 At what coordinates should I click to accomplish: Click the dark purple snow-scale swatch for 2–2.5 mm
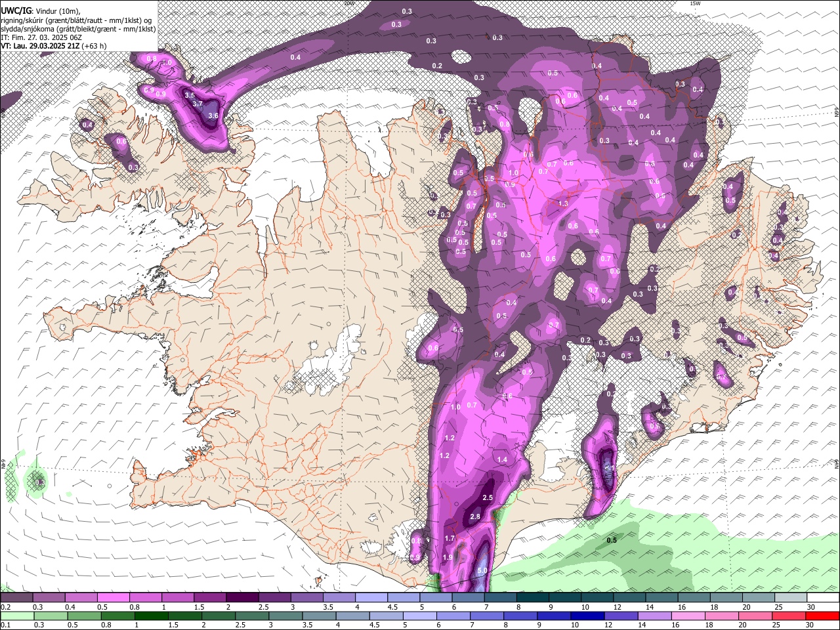tap(242, 598)
